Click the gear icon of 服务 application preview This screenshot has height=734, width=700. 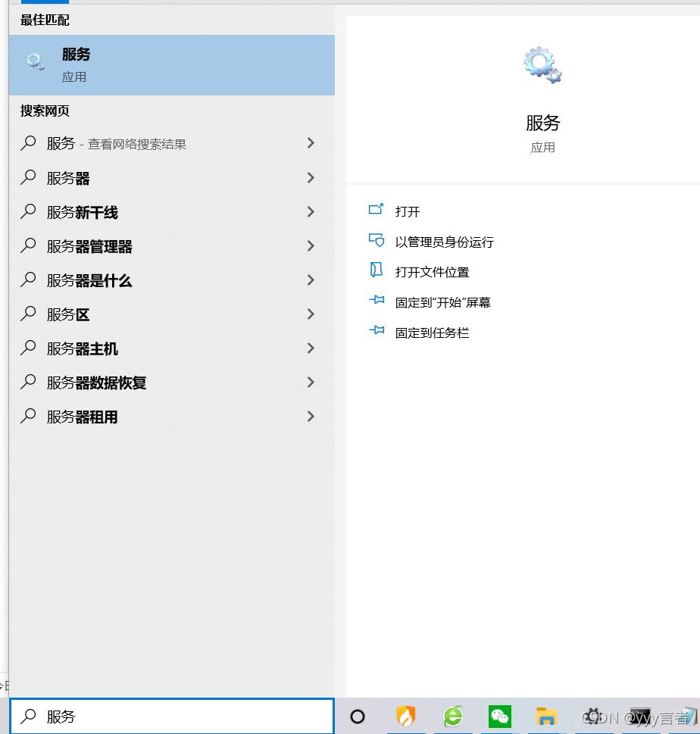(x=542, y=65)
